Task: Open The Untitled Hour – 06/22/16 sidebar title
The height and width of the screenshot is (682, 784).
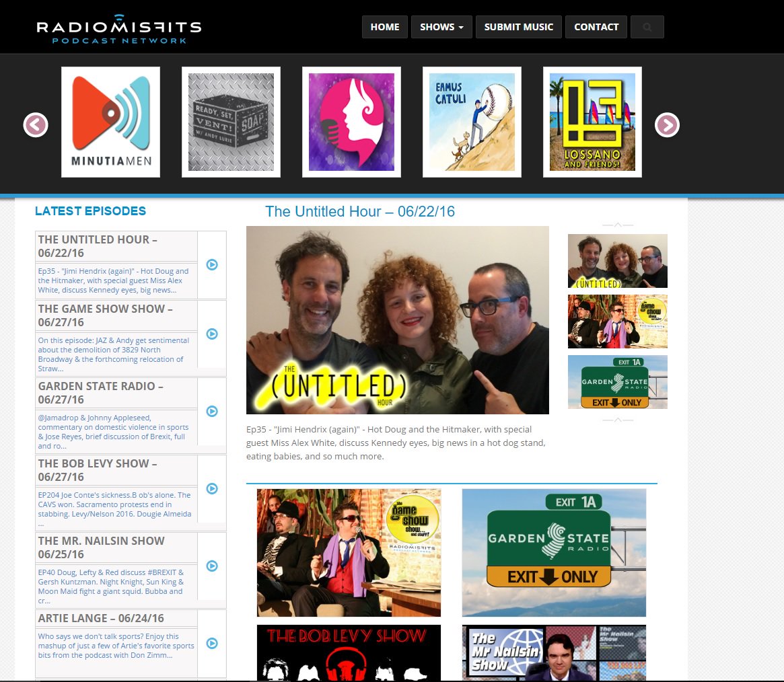Action: [98, 246]
